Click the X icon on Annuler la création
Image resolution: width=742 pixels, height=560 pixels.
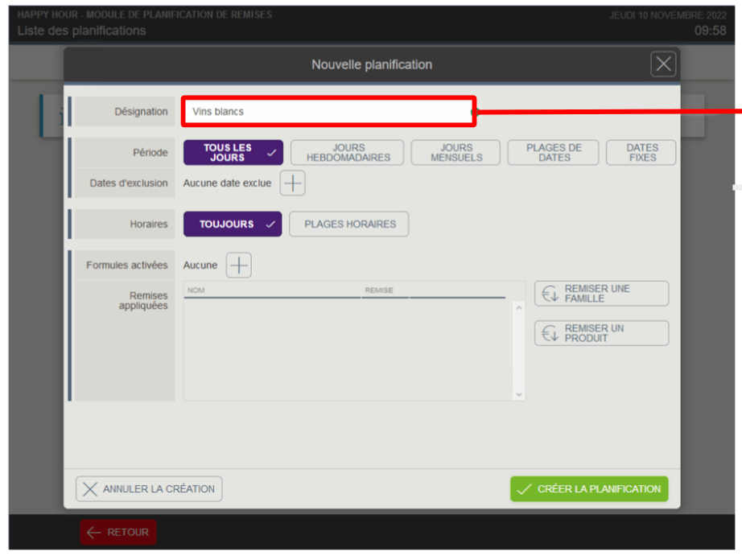pyautogui.click(x=90, y=489)
